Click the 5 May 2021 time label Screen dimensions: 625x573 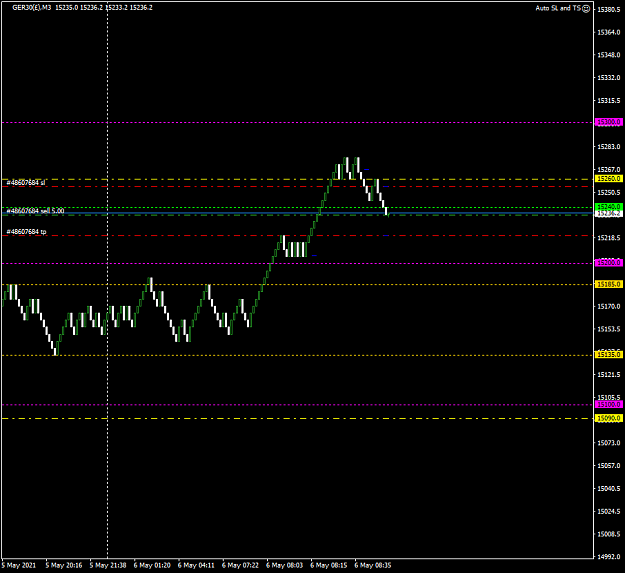point(19,565)
